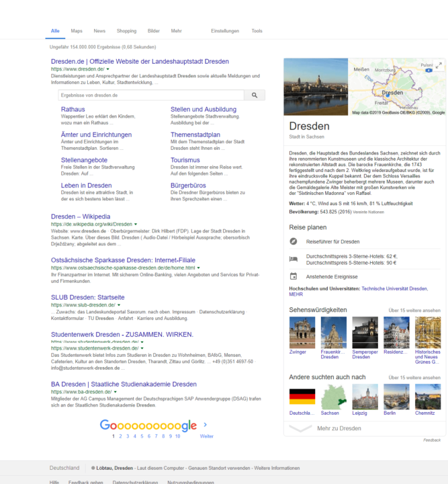Open the Tourismus sitelink
This screenshot has height=484, width=448.
pos(185,160)
